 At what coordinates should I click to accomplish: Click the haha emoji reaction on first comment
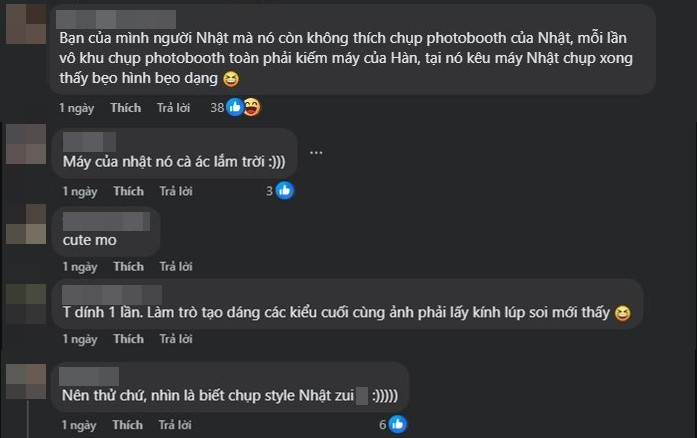[251, 107]
